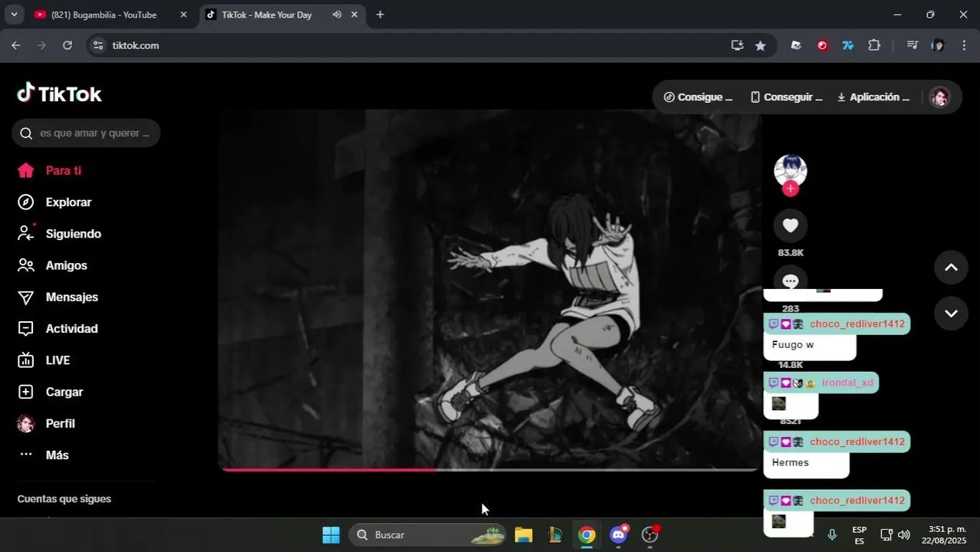
Task: Bookmark this page with the star
Action: (760, 45)
